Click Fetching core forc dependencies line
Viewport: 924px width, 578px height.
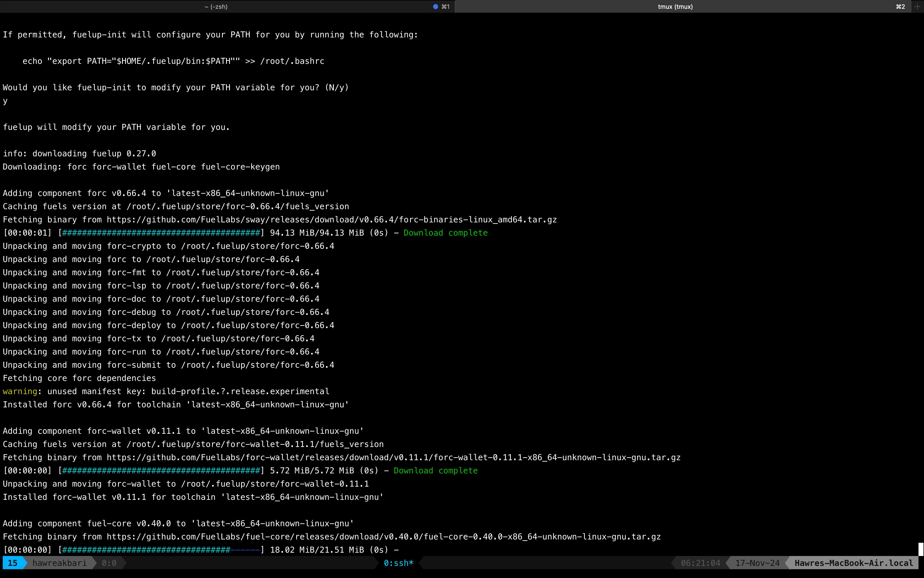click(79, 378)
